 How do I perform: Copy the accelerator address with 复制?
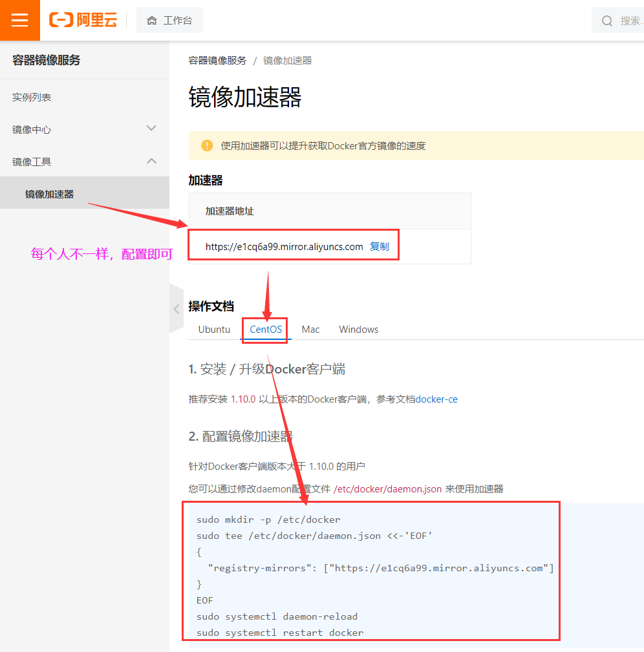(x=380, y=247)
